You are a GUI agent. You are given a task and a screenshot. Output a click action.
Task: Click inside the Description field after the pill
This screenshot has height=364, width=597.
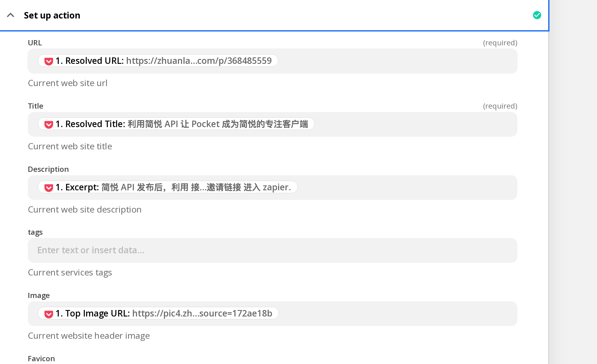[x=407, y=188]
